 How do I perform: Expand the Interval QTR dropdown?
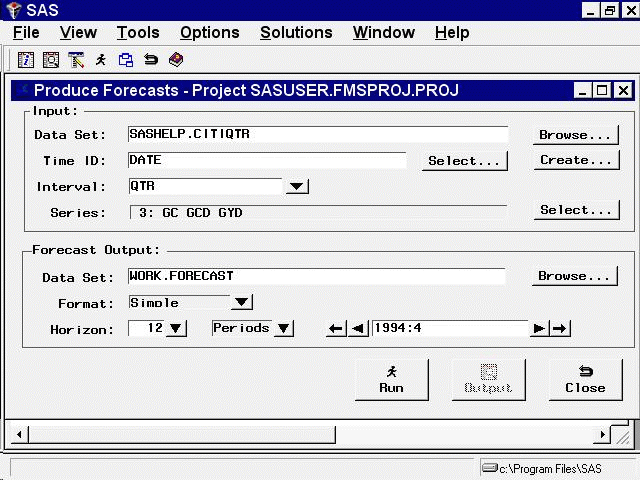click(x=297, y=186)
